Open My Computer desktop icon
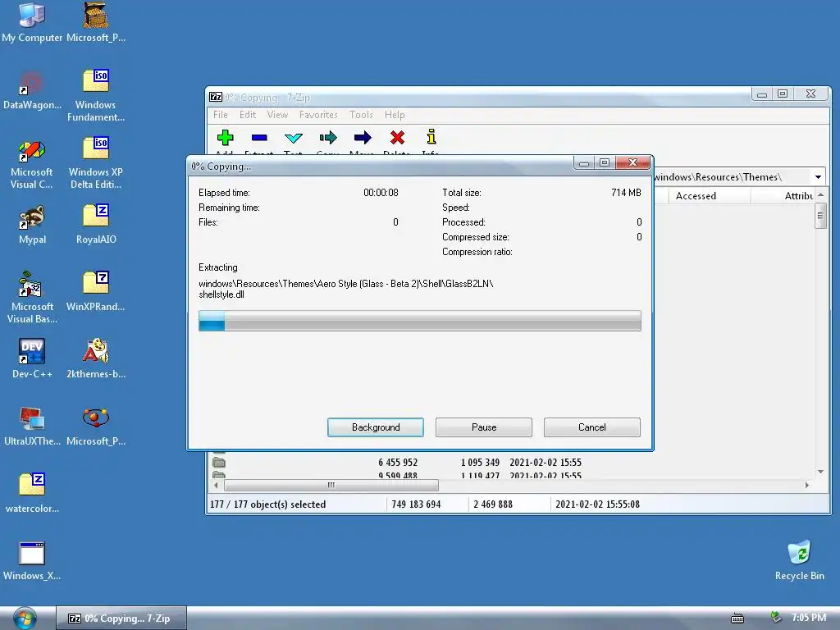The height and width of the screenshot is (630, 840). [x=32, y=21]
